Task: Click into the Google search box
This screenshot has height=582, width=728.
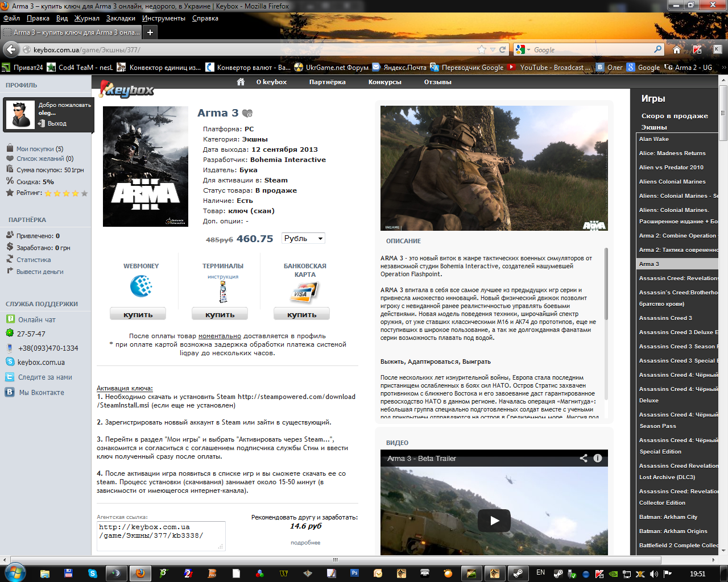Action: 591,50
